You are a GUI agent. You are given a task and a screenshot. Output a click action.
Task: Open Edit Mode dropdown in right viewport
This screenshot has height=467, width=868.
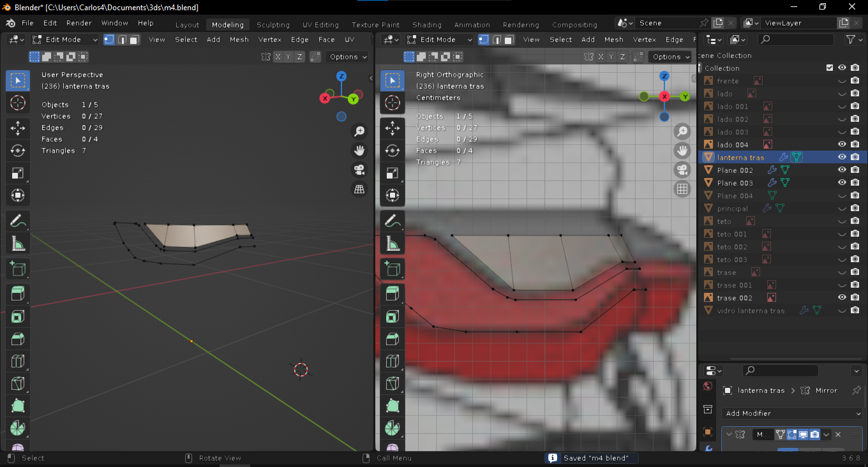click(440, 40)
